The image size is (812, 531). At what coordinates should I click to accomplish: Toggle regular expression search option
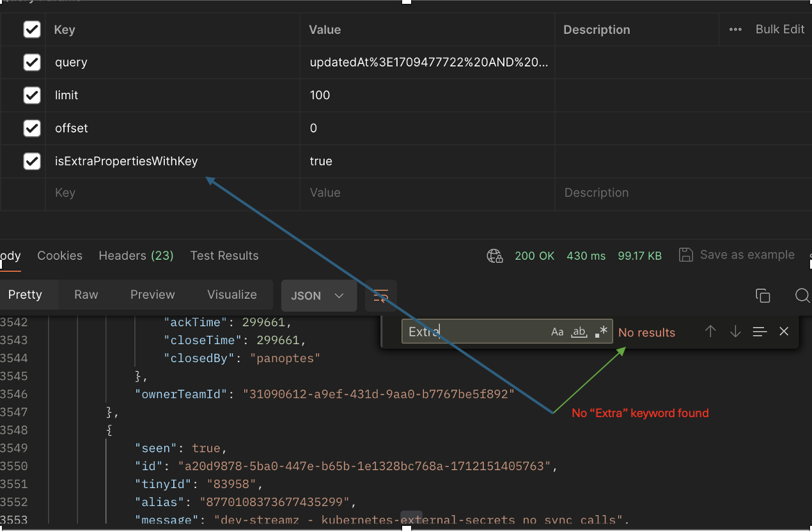tap(601, 332)
